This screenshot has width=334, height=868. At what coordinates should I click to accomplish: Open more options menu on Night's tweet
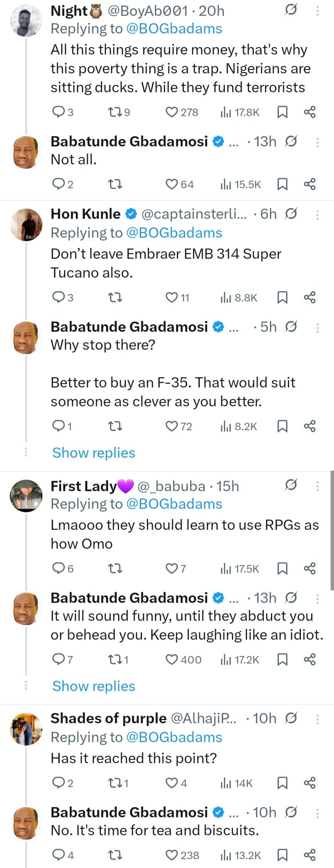(317, 11)
